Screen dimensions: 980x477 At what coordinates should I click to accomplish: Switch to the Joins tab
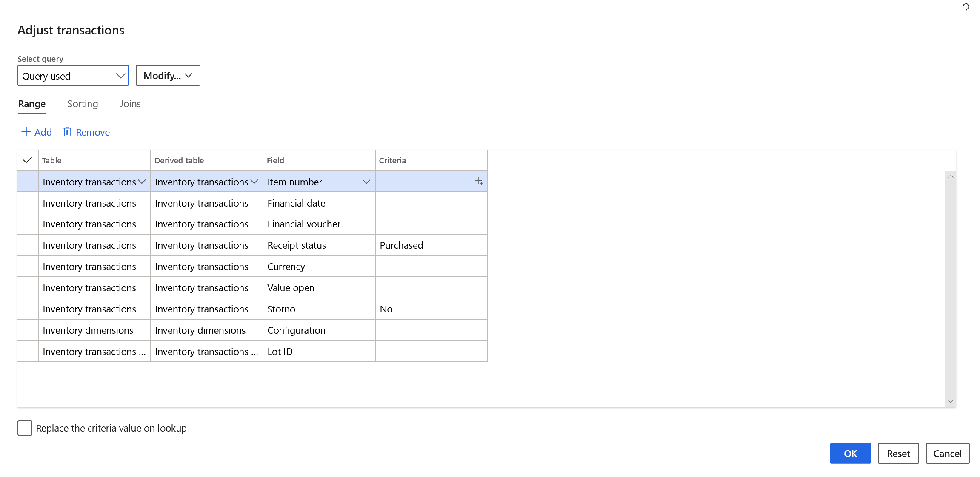[x=130, y=104]
